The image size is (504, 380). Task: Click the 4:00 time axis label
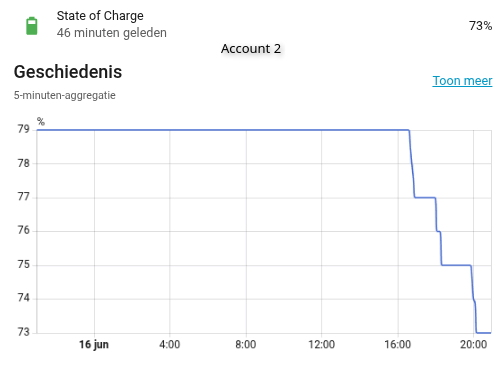[169, 344]
